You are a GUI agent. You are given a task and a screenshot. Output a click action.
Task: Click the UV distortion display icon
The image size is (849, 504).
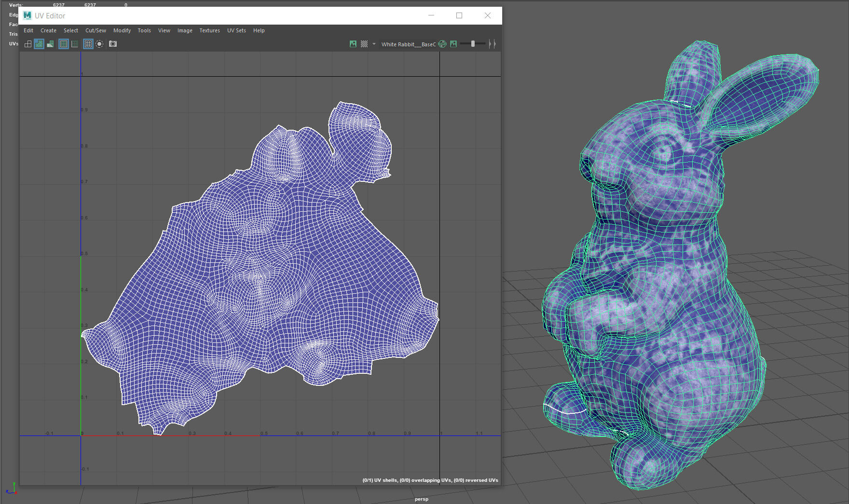50,44
